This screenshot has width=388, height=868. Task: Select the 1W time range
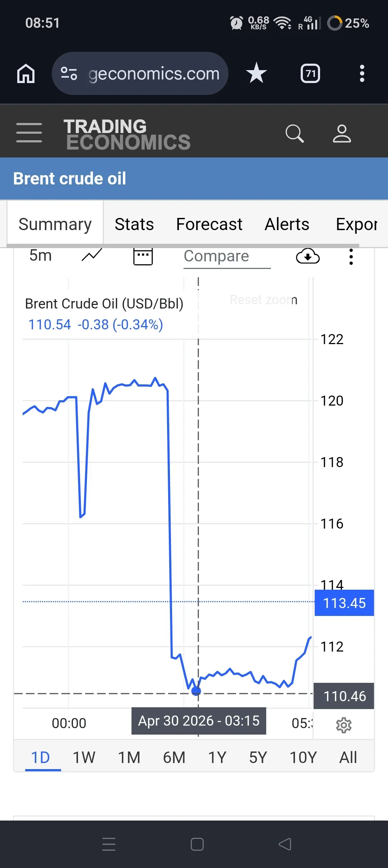pyautogui.click(x=84, y=757)
